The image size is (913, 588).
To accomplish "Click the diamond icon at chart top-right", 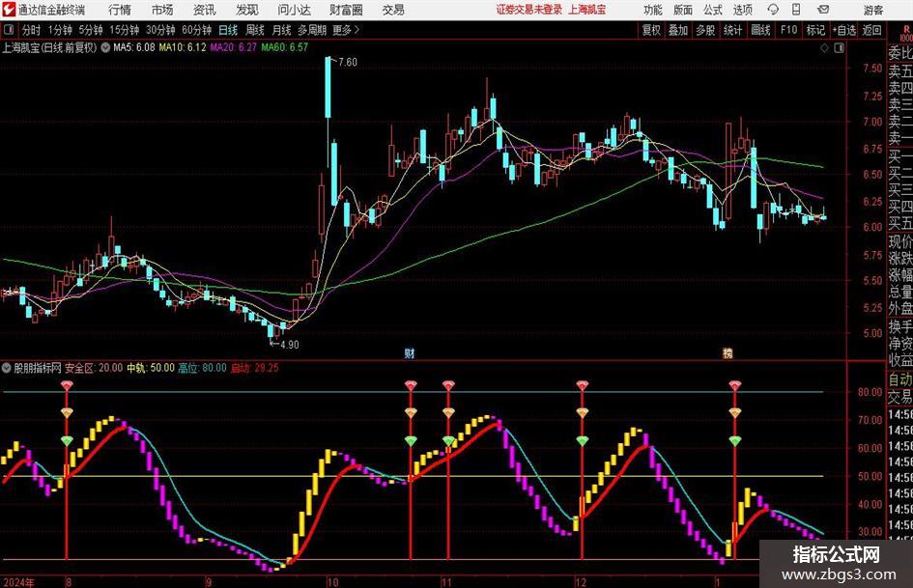I will 824,48.
